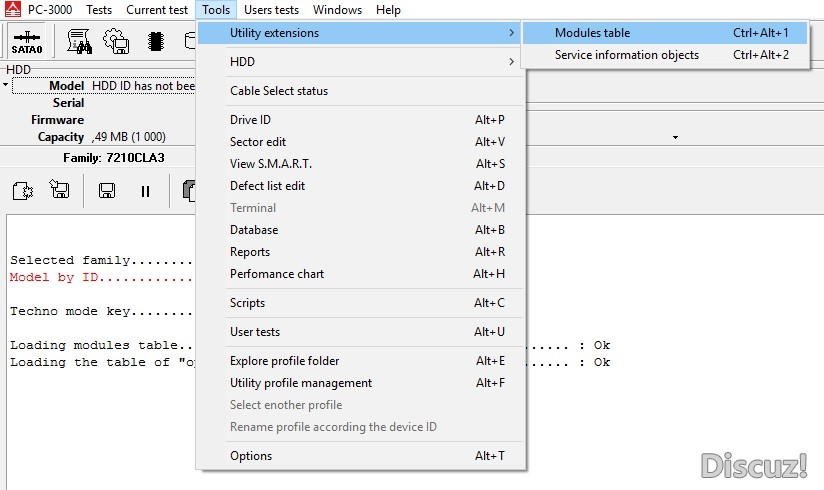The width and height of the screenshot is (824, 490).
Task: Select User tests menu entry
Action: pyautogui.click(x=360, y=332)
